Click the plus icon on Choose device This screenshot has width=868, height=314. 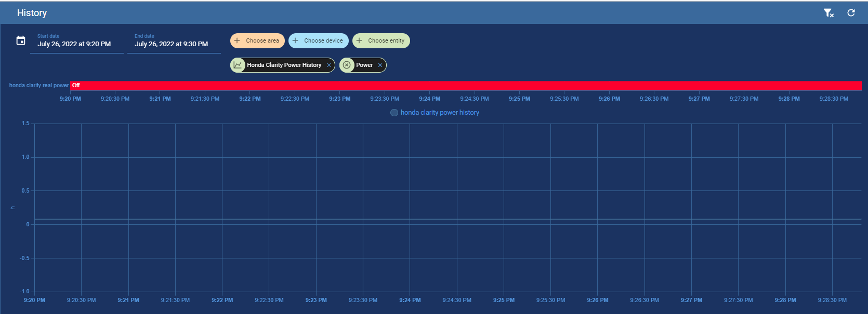pos(295,40)
